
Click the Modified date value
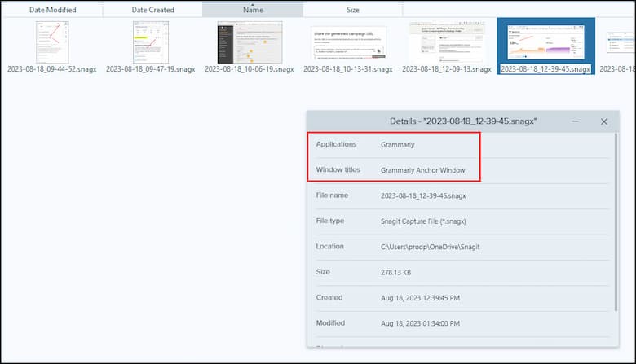pyautogui.click(x=420, y=323)
